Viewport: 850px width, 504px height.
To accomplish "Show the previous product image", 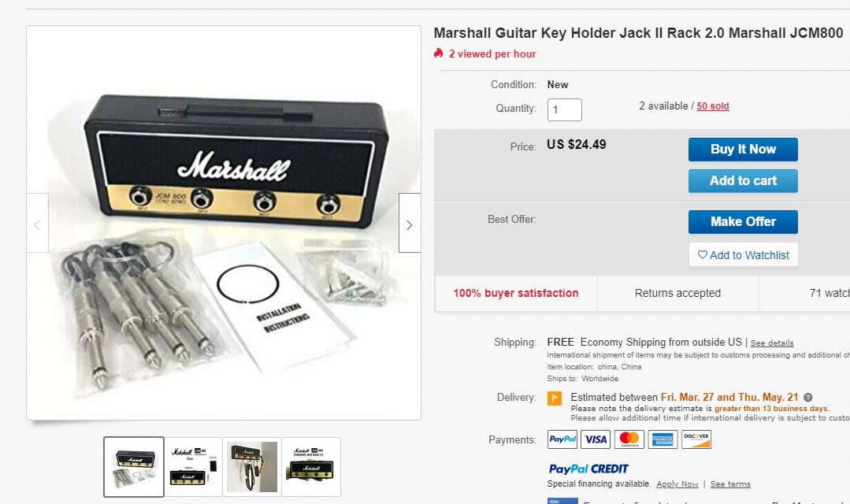I will click(x=37, y=224).
